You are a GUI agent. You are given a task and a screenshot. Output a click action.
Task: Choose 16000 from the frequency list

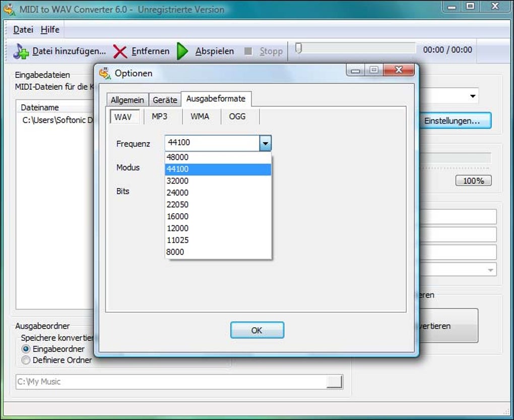coord(218,216)
